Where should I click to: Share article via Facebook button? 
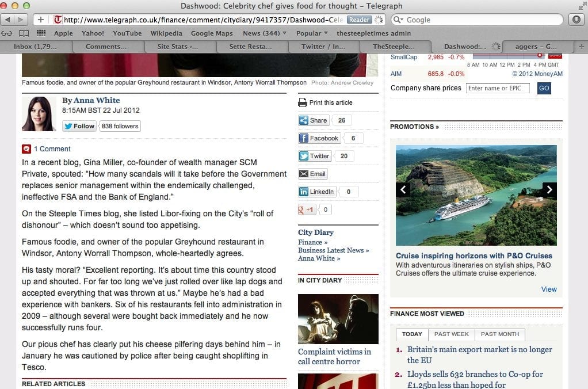319,138
